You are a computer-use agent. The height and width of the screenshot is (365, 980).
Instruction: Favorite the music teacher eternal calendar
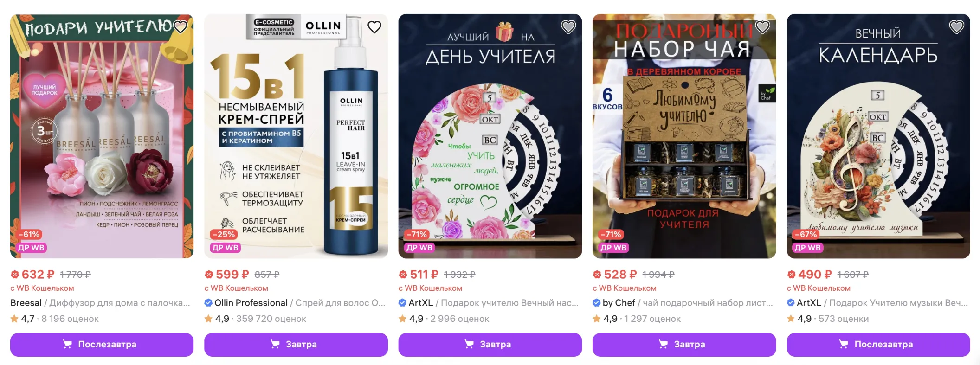pyautogui.click(x=956, y=27)
